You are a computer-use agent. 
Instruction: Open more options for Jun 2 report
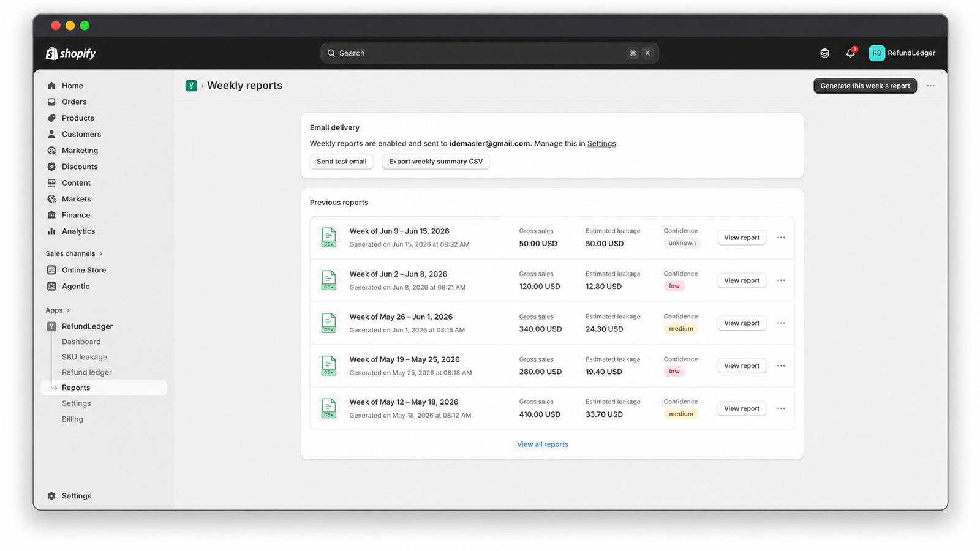(x=781, y=280)
